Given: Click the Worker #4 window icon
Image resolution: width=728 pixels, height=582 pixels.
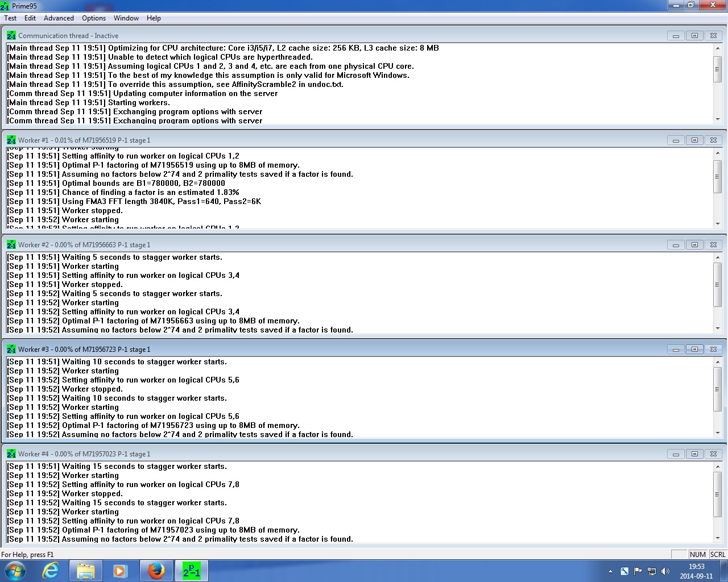Looking at the screenshot, I should click(x=11, y=454).
